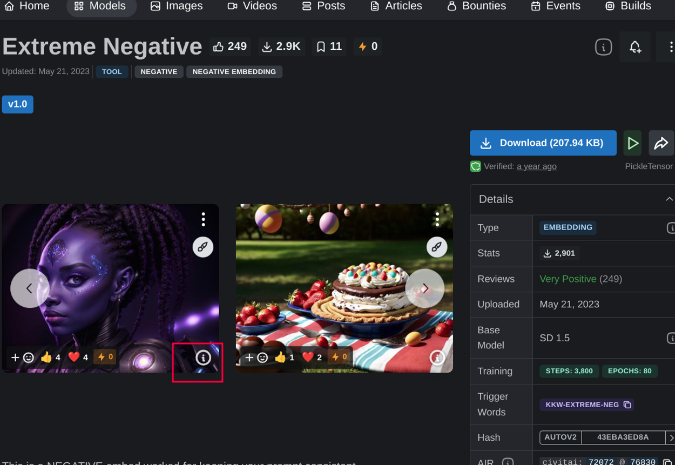Add a reaction to the purple portrait
675x465 pixels.
[x=22, y=357]
